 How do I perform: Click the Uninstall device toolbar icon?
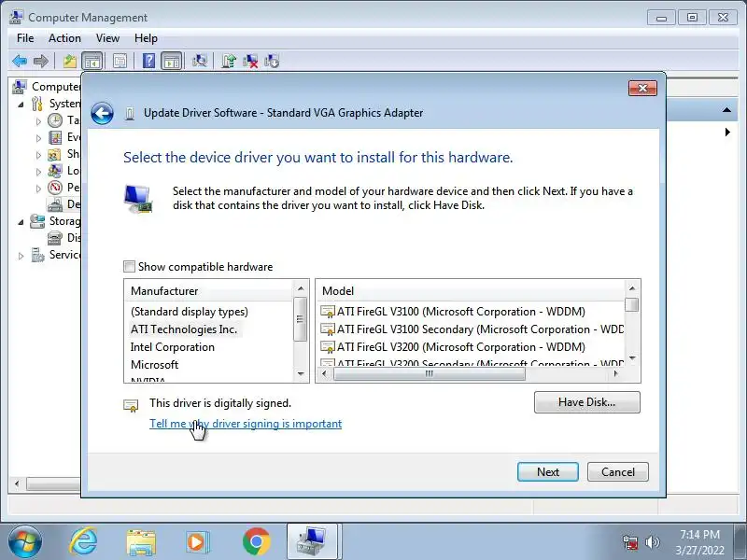250,61
